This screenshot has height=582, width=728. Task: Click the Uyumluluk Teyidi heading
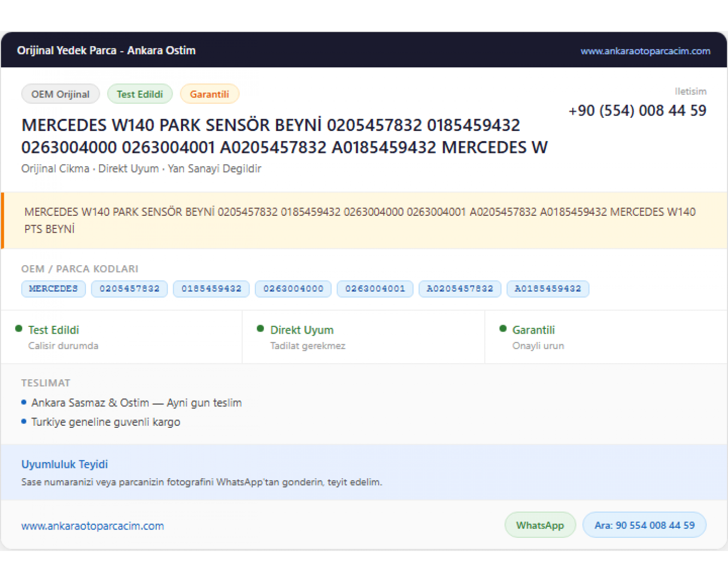click(x=65, y=464)
